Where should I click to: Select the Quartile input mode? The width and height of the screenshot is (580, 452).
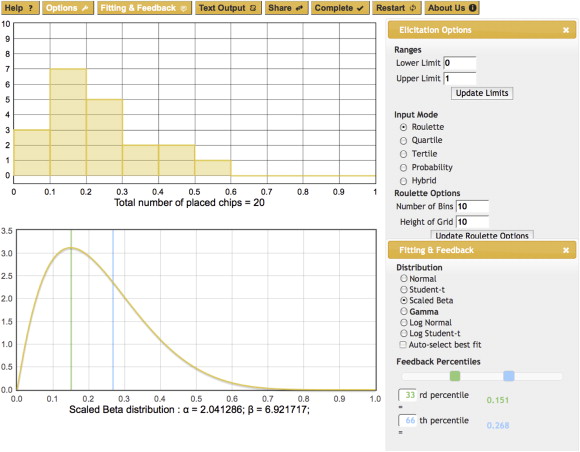pos(404,141)
